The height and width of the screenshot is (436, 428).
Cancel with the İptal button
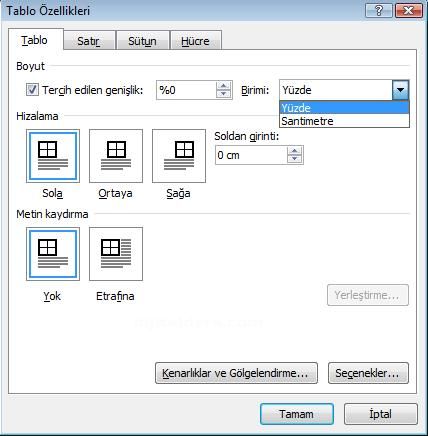point(381,414)
